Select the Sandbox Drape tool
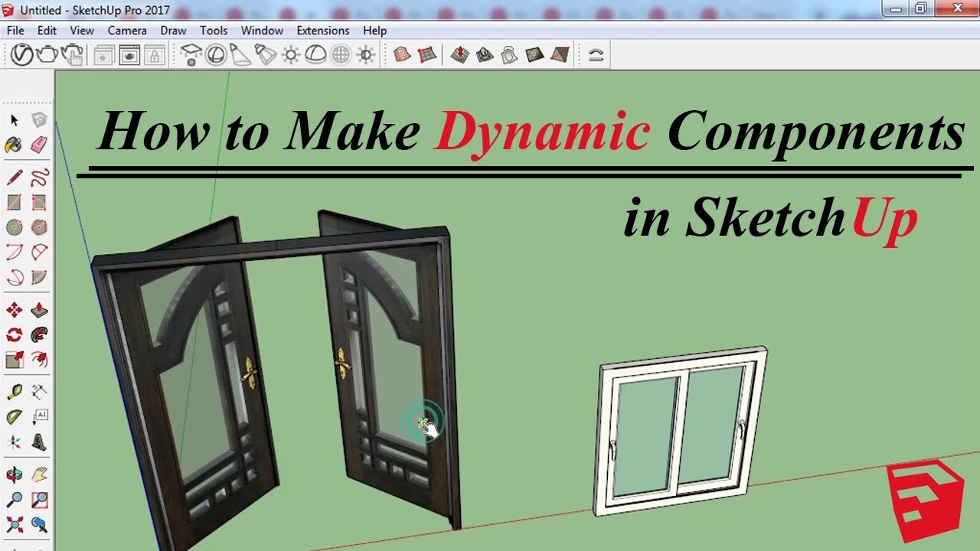The width and height of the screenshot is (980, 551). click(509, 55)
